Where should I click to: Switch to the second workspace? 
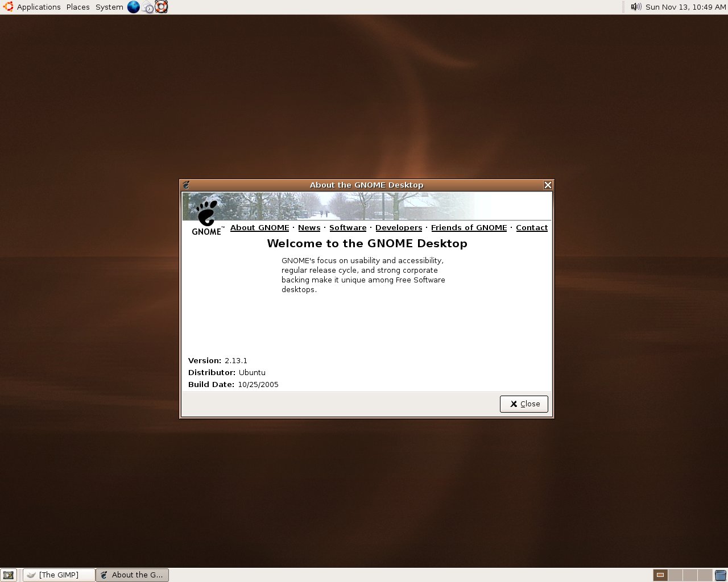point(675,575)
